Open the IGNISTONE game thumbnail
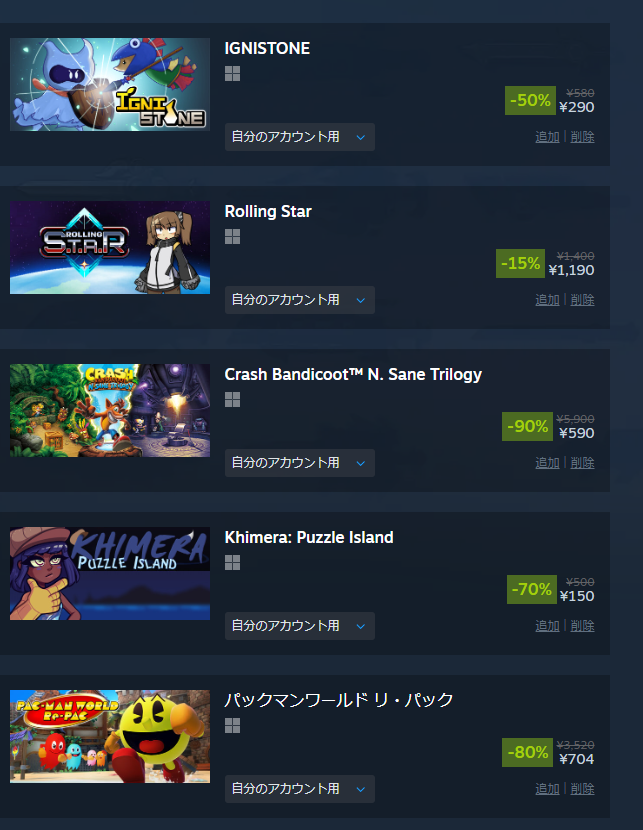The height and width of the screenshot is (830, 643). (x=110, y=85)
